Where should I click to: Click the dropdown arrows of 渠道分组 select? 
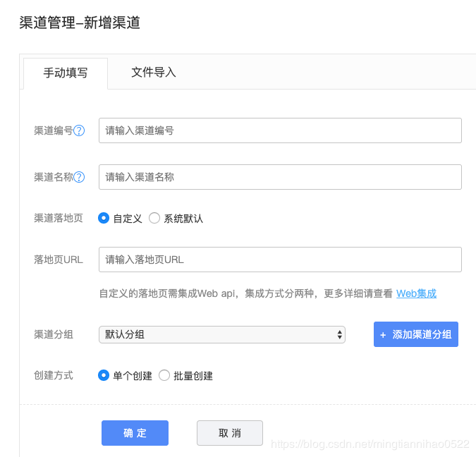click(x=339, y=334)
